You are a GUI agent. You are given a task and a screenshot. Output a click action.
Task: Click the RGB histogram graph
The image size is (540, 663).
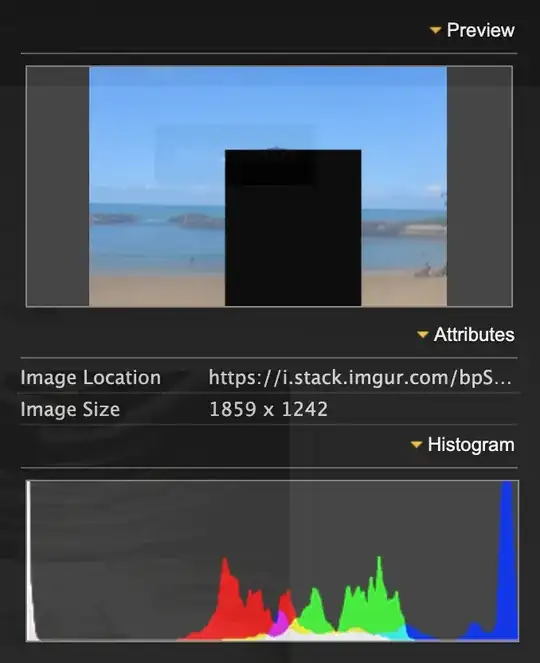(272, 561)
